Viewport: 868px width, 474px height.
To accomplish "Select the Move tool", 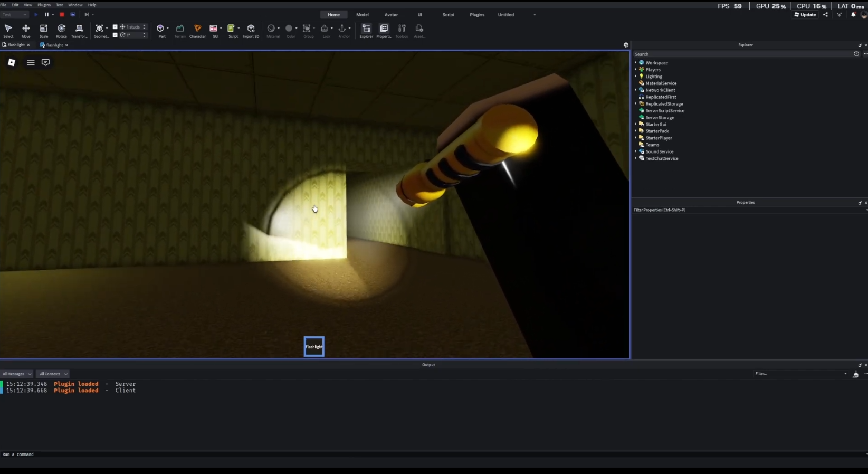I will [26, 31].
